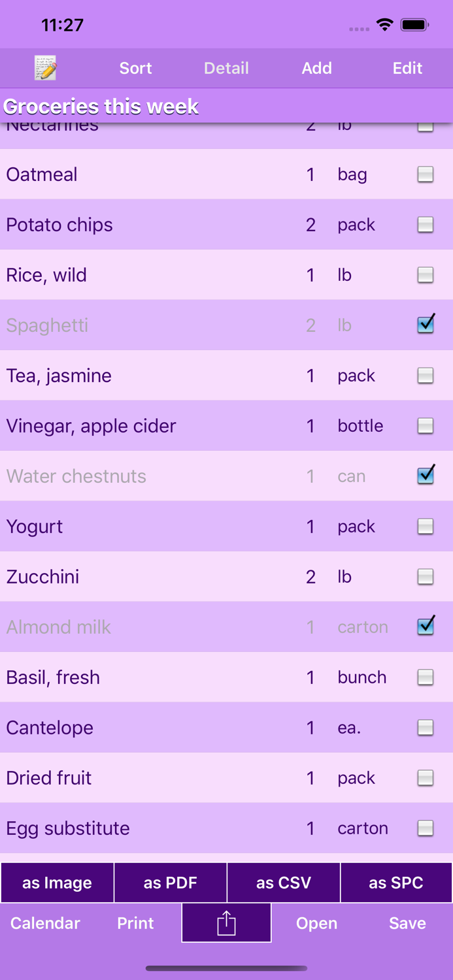Export the list as PDF
Image resolution: width=453 pixels, height=980 pixels.
pos(170,883)
